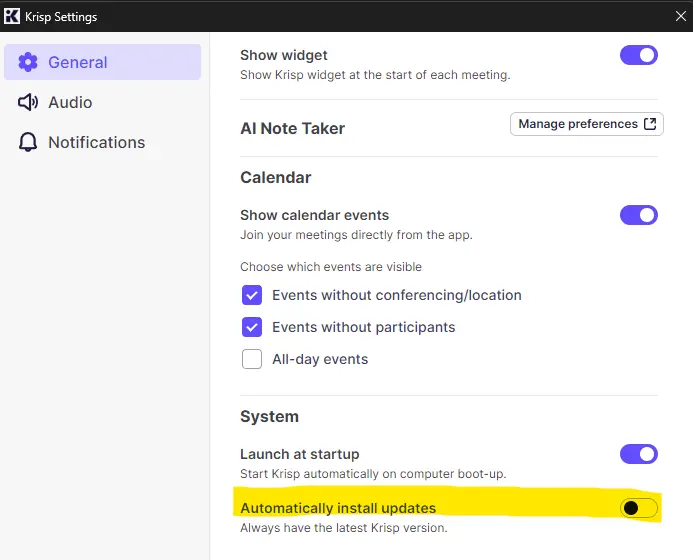Click the Automatically install updates label
The height and width of the screenshot is (560, 693).
coord(338,508)
